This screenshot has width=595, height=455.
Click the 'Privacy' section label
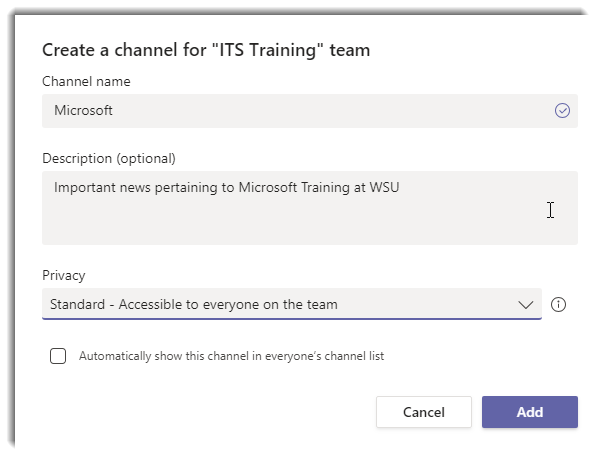click(64, 275)
